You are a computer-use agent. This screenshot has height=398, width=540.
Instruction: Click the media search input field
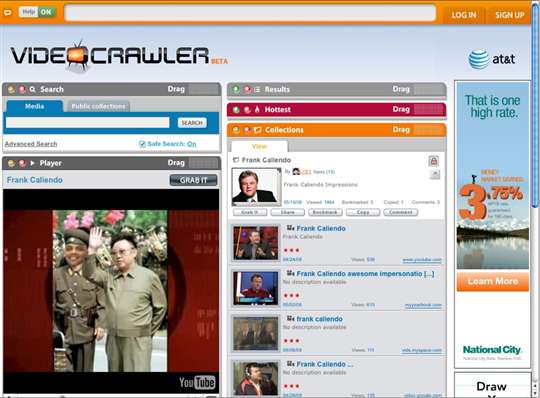[x=87, y=123]
